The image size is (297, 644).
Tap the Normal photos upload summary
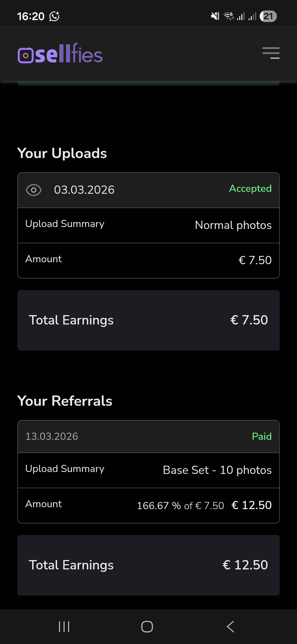(x=233, y=225)
